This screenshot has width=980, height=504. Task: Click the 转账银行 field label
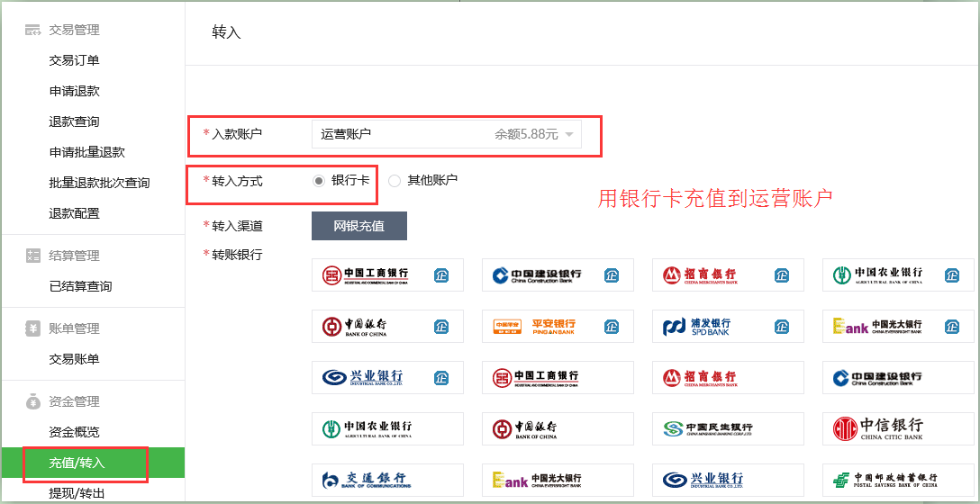point(237,255)
